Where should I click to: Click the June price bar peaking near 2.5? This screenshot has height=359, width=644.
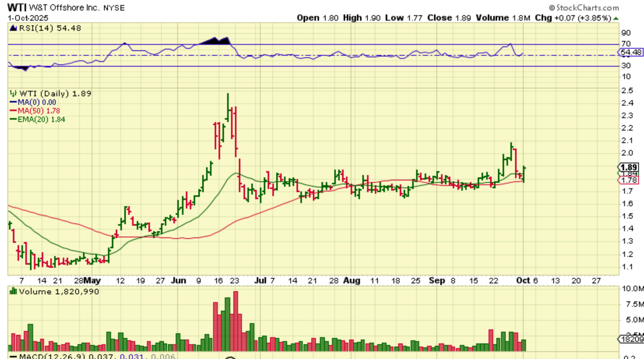(x=228, y=108)
